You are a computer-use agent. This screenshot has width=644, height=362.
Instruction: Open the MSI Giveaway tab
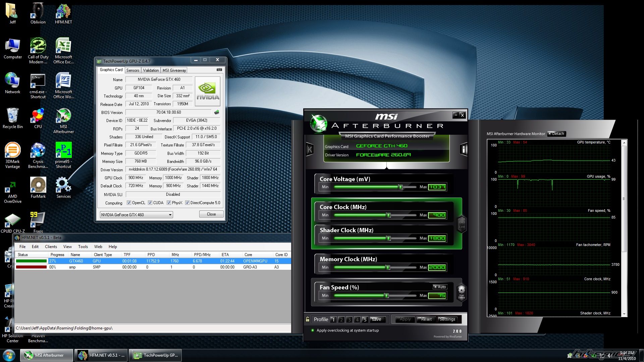pos(174,70)
